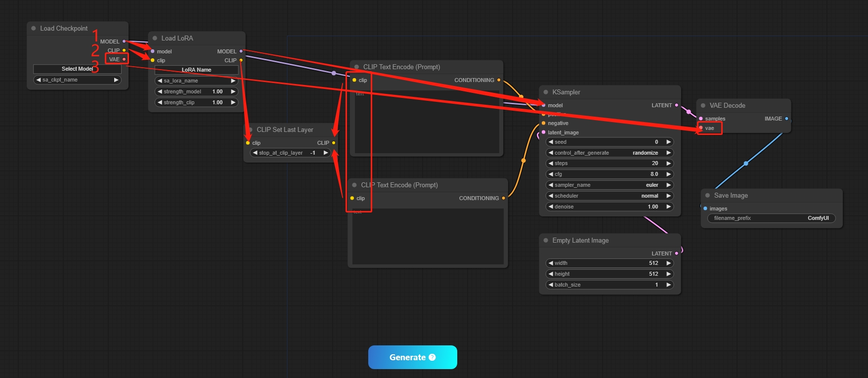Open the scheduler normal selector
The width and height of the screenshot is (868, 378).
pyautogui.click(x=610, y=196)
